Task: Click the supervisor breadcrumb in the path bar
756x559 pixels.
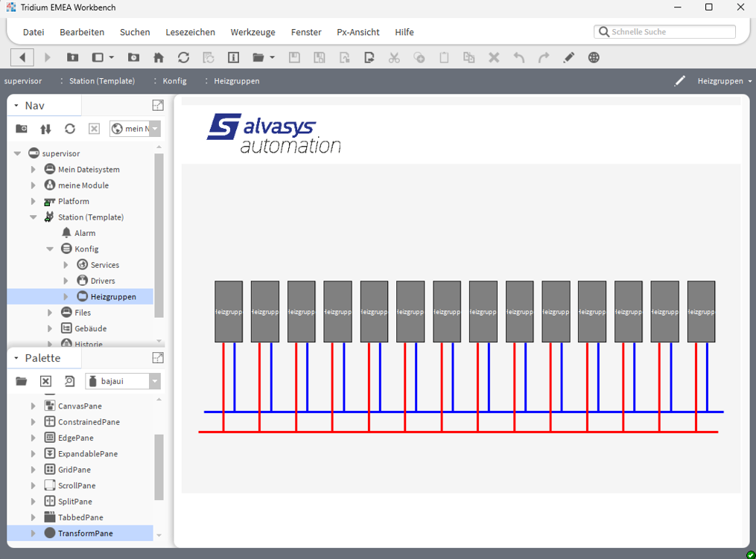Action: (23, 81)
